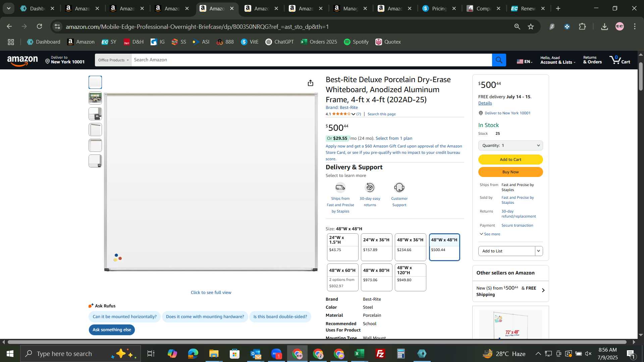Click the Amazon logo in header

pos(22,61)
